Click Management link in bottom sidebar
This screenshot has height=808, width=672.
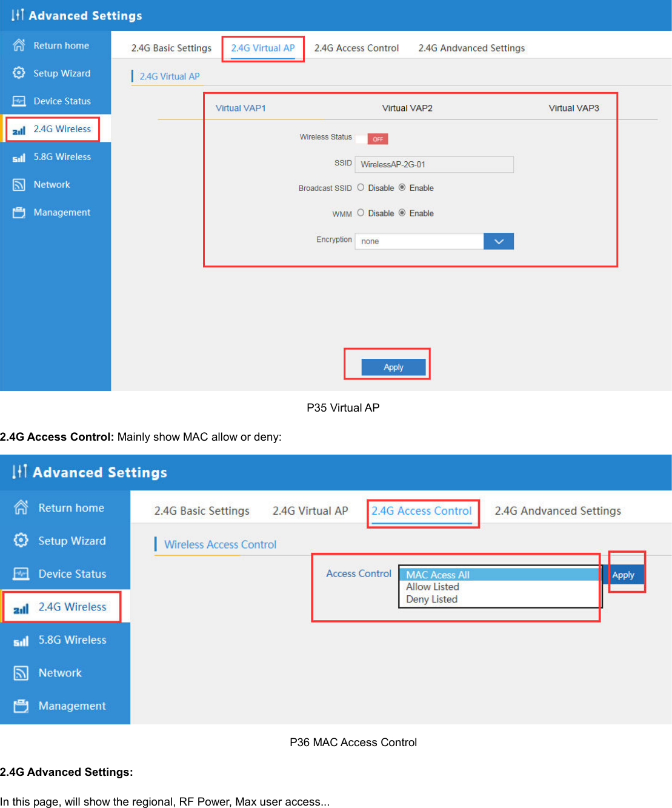point(72,706)
